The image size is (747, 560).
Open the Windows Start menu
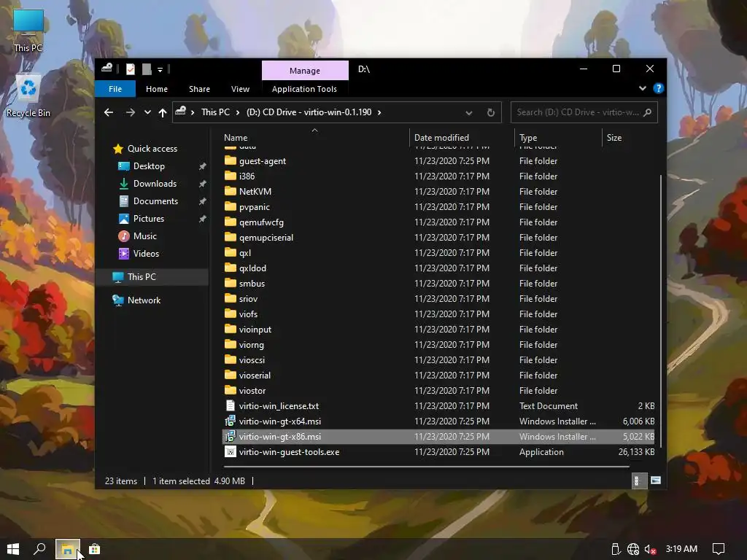(13, 549)
